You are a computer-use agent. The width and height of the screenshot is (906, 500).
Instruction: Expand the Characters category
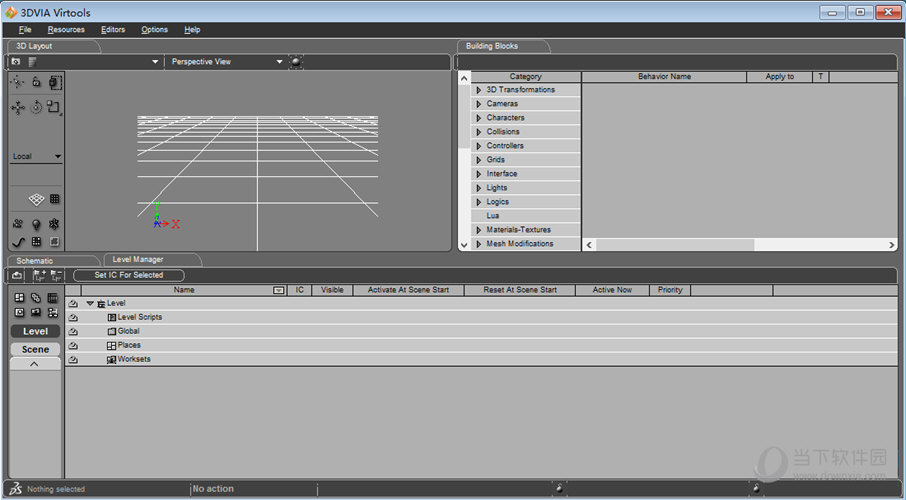pos(478,118)
